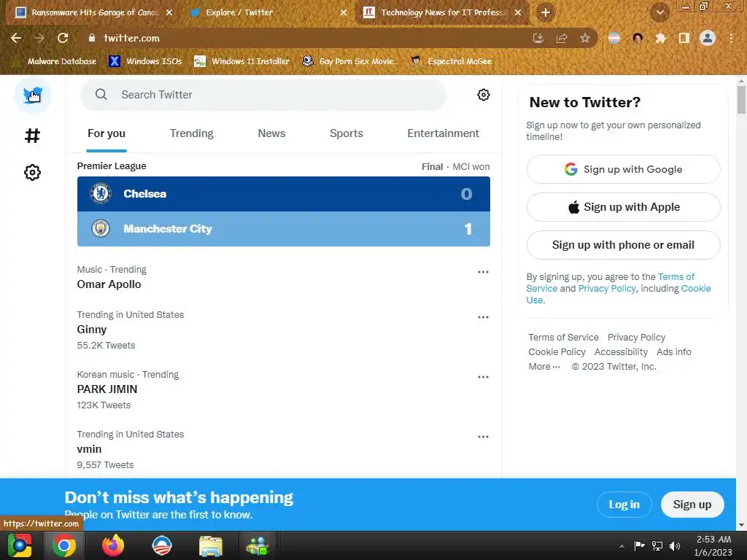Viewport: 747px width, 560px height.
Task: Switch to the Sports tab
Action: 347,133
